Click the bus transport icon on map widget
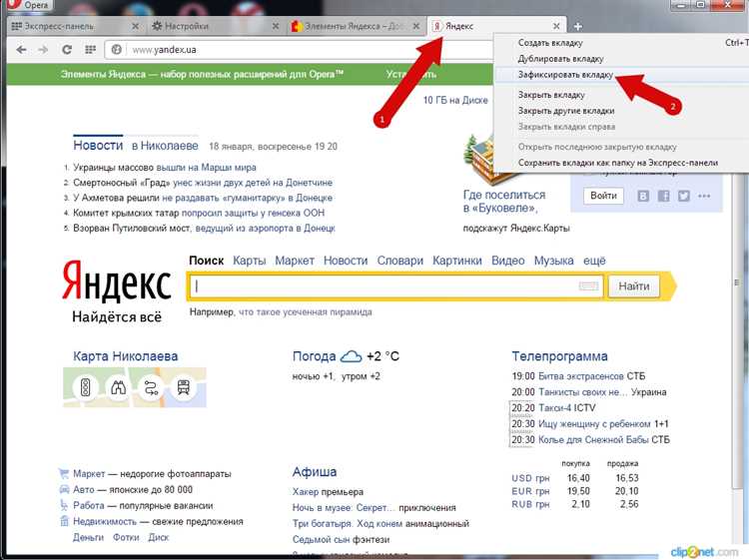 tap(183, 387)
